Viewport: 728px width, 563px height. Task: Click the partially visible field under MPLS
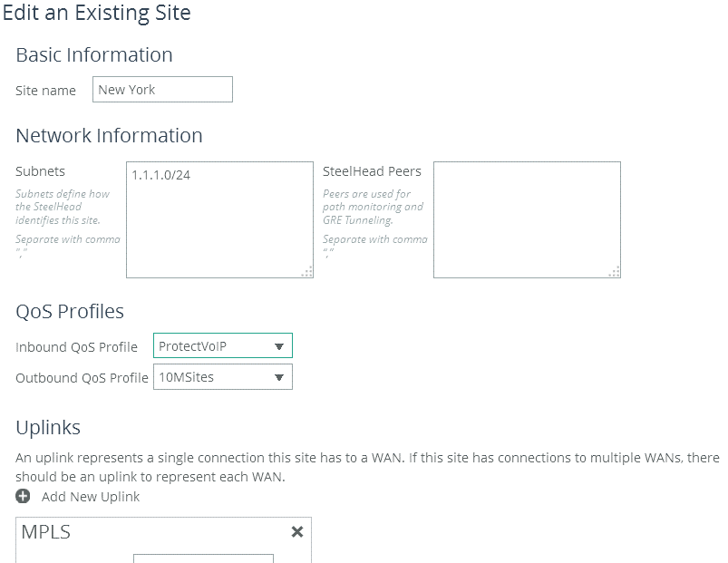coord(203,558)
